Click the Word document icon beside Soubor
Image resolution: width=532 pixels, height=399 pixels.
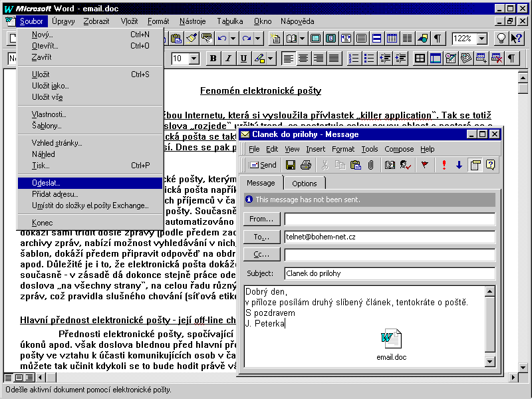pyautogui.click(x=10, y=21)
